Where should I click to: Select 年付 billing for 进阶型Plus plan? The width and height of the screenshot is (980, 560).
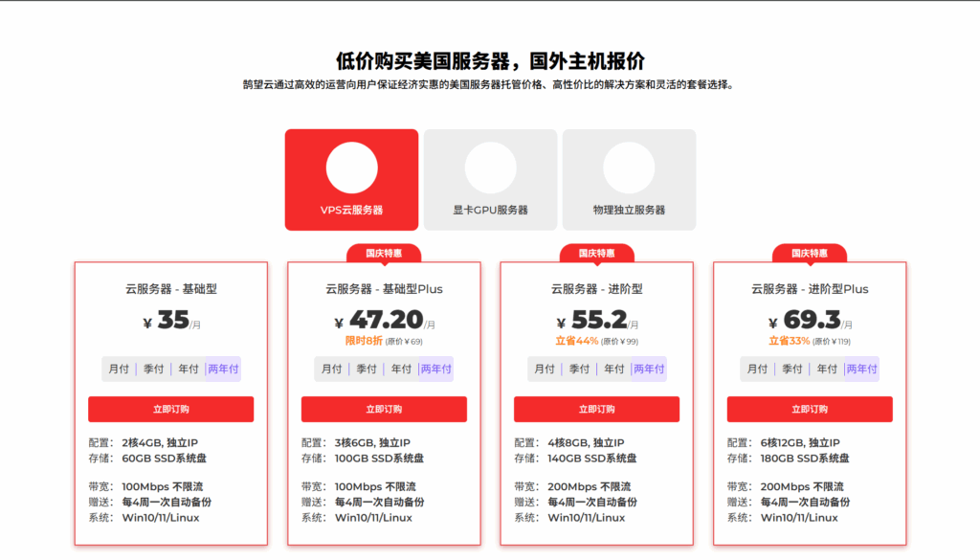pyautogui.click(x=827, y=369)
